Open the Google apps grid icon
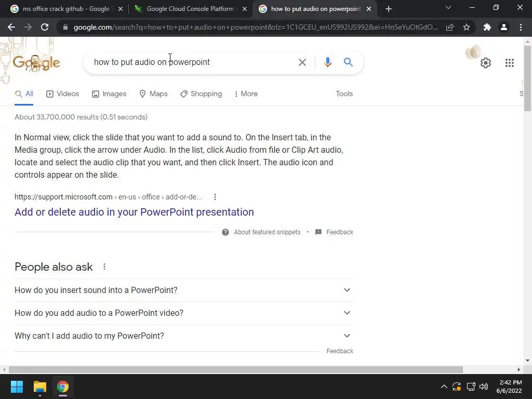This screenshot has width=532, height=399. pos(509,63)
